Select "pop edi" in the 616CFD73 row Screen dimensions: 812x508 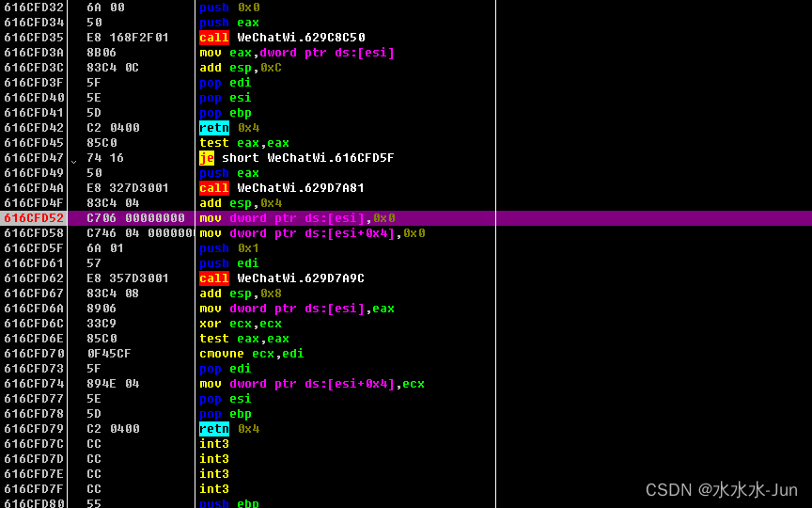point(226,368)
